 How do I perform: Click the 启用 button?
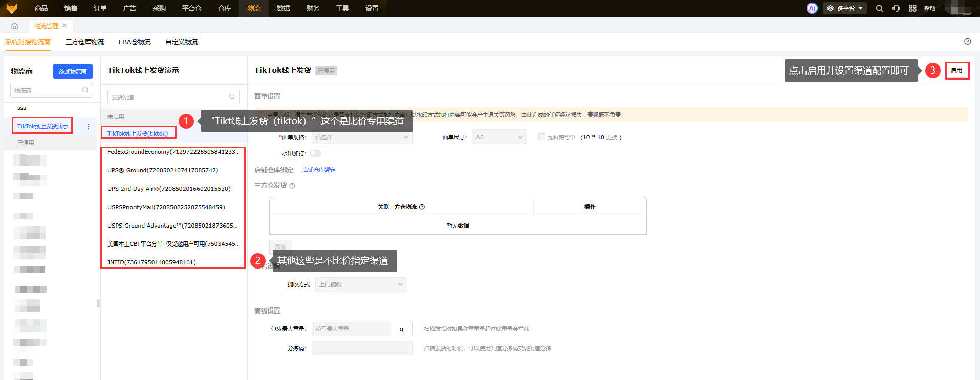956,71
